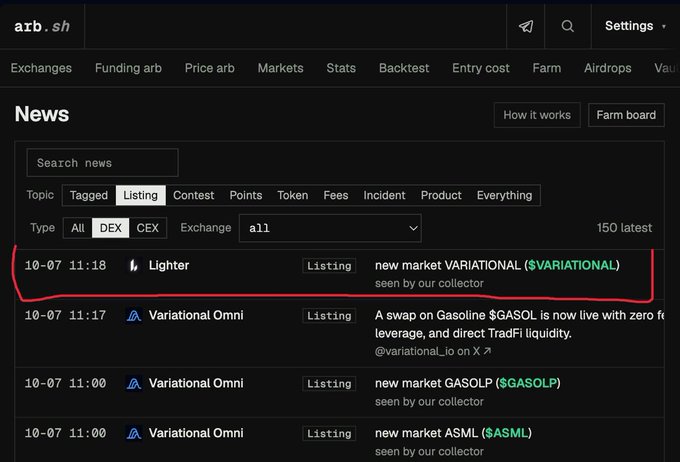Select the Incident topic filter
The image size is (680, 462).
click(384, 195)
